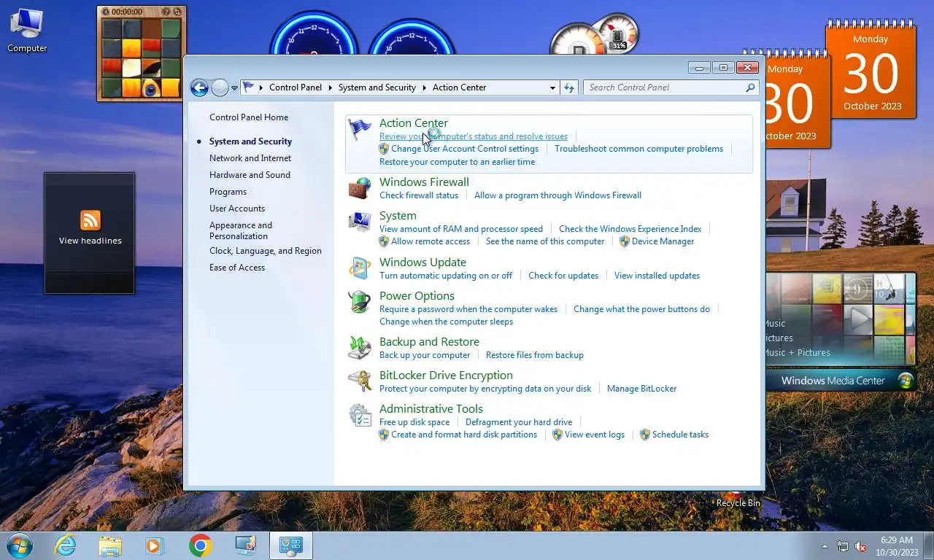
Task: Click Back up your computer link
Action: (x=425, y=355)
